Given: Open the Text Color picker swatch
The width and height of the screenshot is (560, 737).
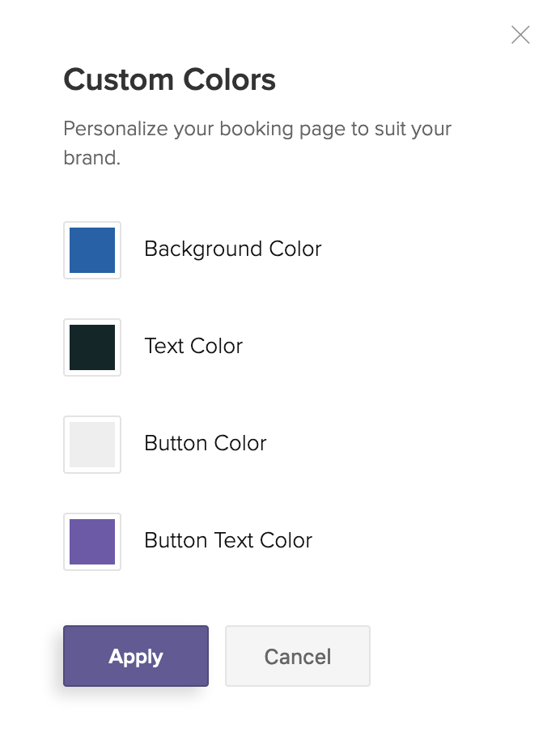Looking at the screenshot, I should tap(92, 347).
